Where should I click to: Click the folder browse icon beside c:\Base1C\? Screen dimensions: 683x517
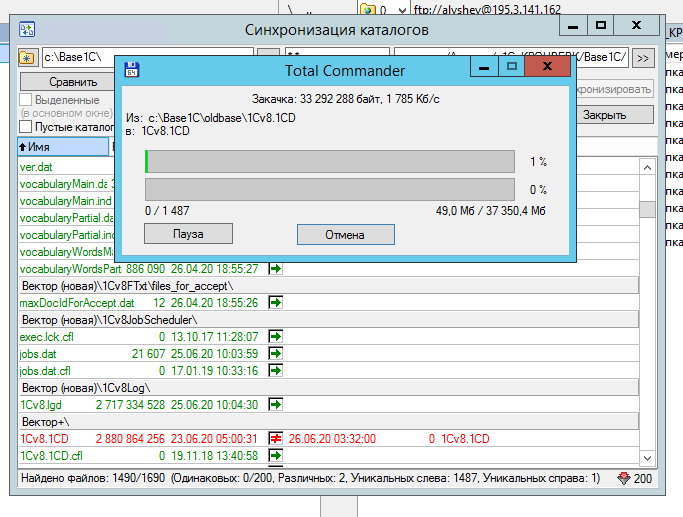pos(27,57)
